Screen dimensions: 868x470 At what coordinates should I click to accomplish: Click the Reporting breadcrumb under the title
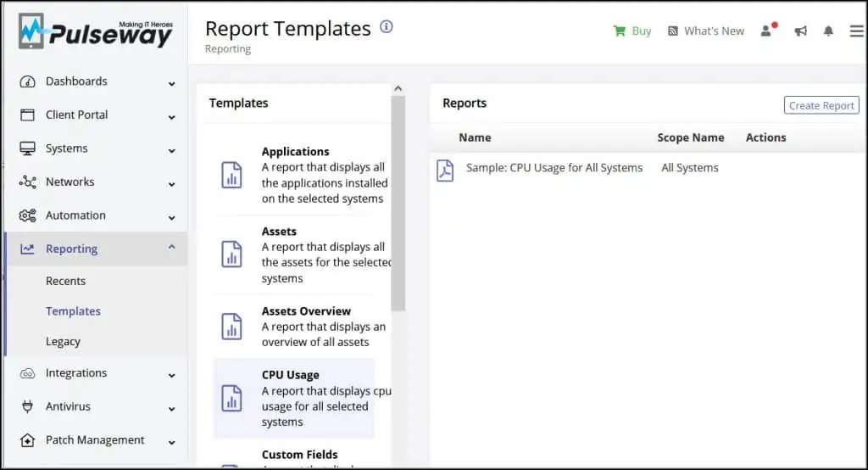(227, 48)
